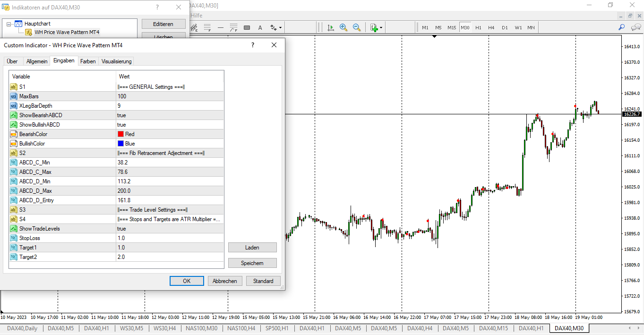Open the Visualisierung tab
Image resolution: width=644 pixels, height=335 pixels.
(x=117, y=61)
